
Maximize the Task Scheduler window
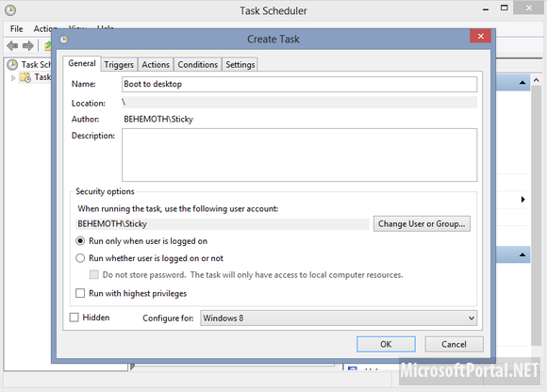pos(505,8)
